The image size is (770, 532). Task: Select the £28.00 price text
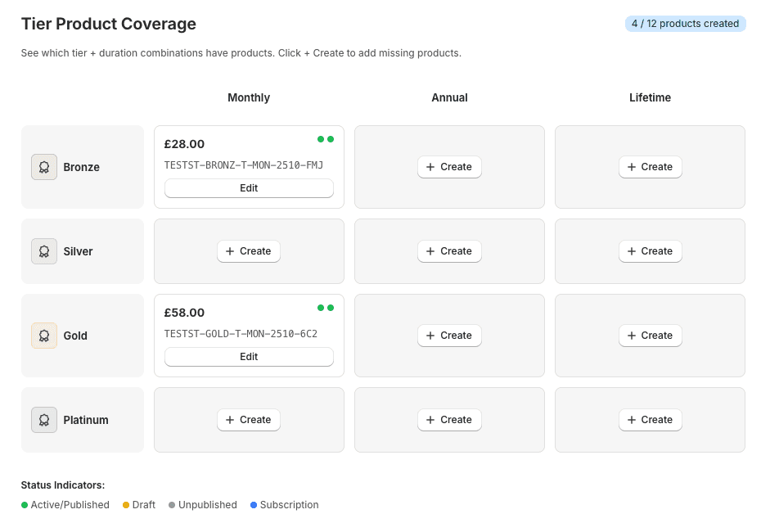(184, 144)
